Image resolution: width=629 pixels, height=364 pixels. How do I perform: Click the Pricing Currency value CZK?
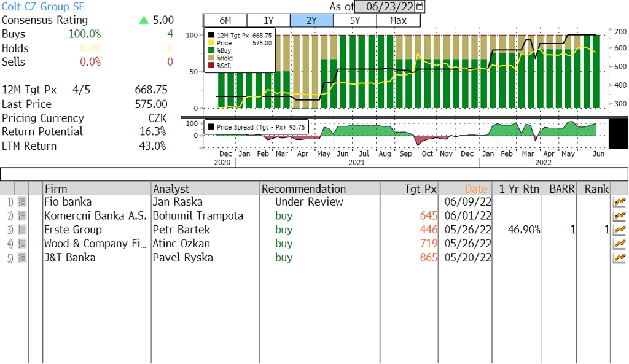click(158, 118)
